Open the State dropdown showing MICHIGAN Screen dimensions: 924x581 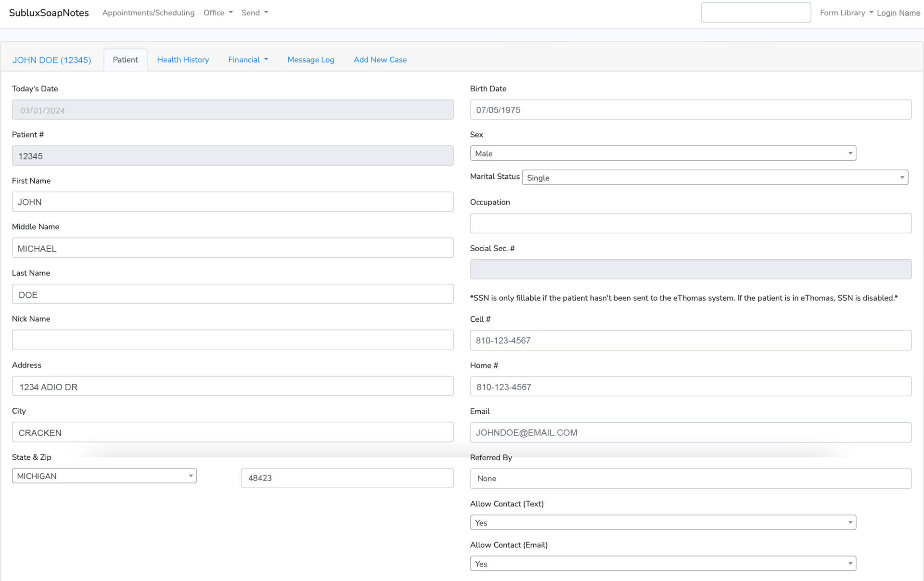tap(104, 476)
